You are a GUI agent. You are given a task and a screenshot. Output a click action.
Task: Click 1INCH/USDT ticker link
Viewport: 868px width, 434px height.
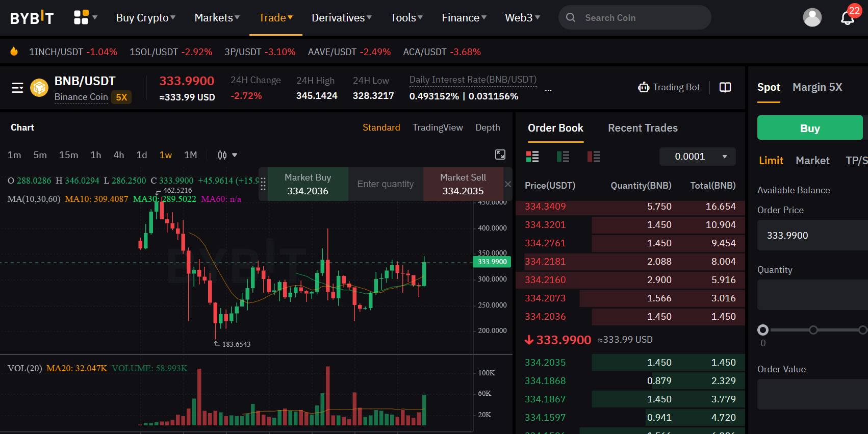coord(73,52)
